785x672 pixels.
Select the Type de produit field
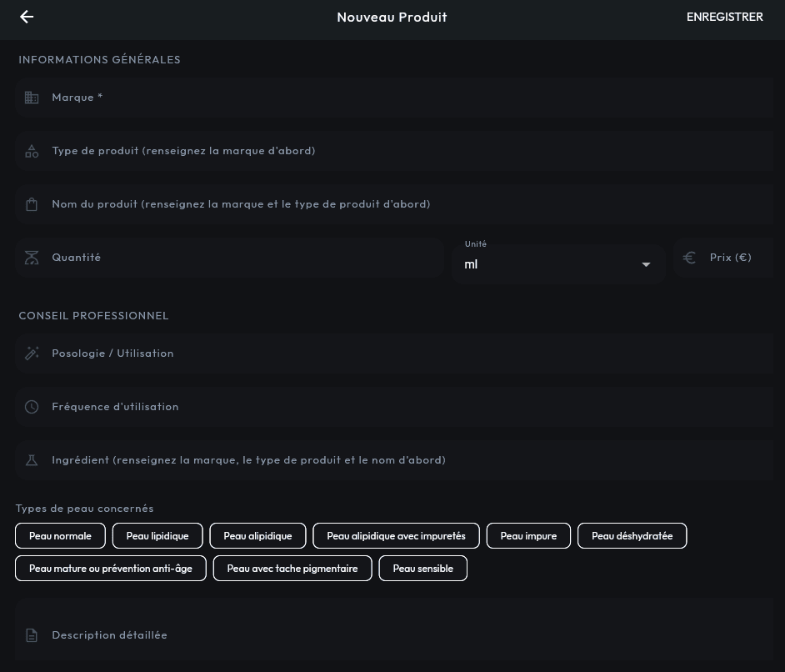[394, 151]
